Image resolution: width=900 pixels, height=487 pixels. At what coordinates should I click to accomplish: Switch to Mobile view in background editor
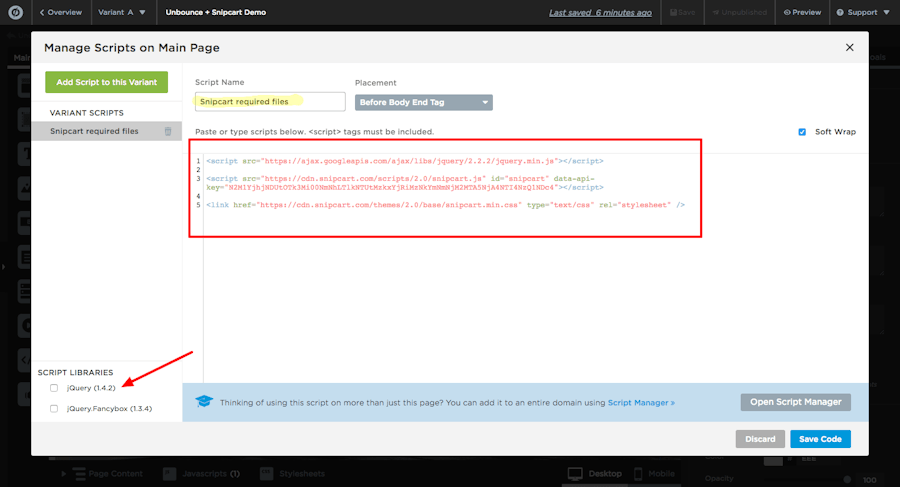[654, 474]
